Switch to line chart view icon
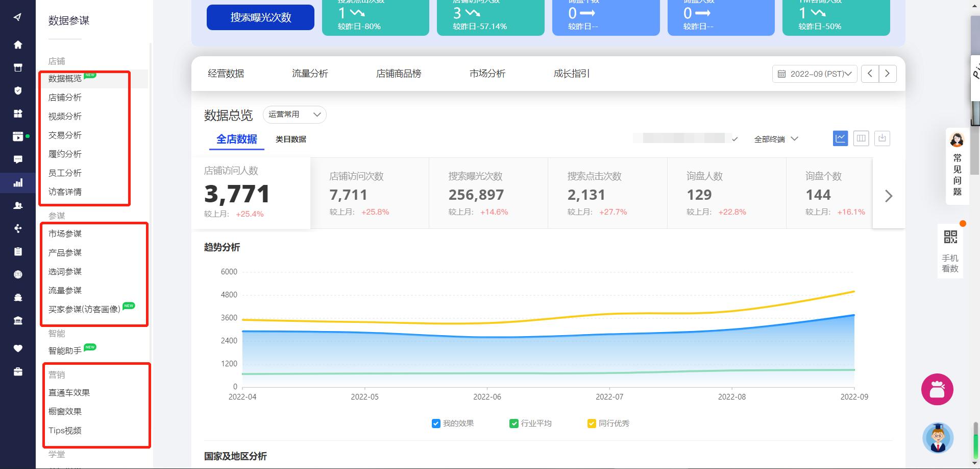 pyautogui.click(x=840, y=138)
